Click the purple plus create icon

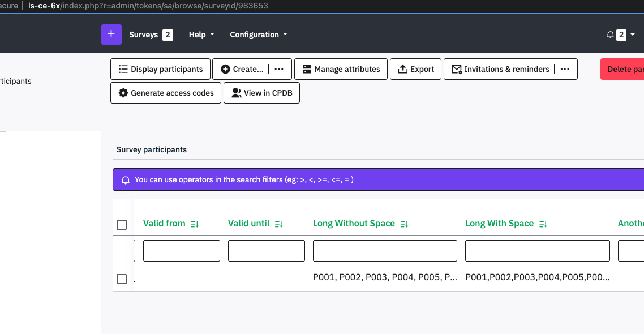[111, 34]
